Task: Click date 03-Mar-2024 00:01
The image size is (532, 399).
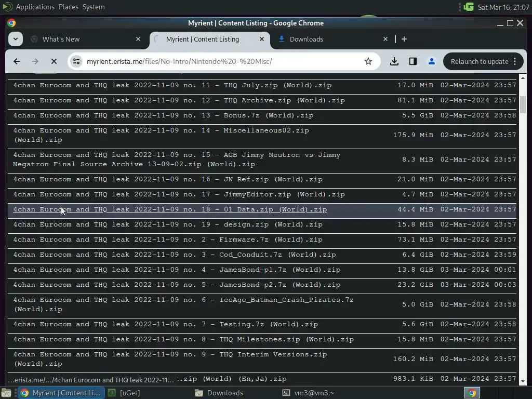Action: click(x=478, y=270)
